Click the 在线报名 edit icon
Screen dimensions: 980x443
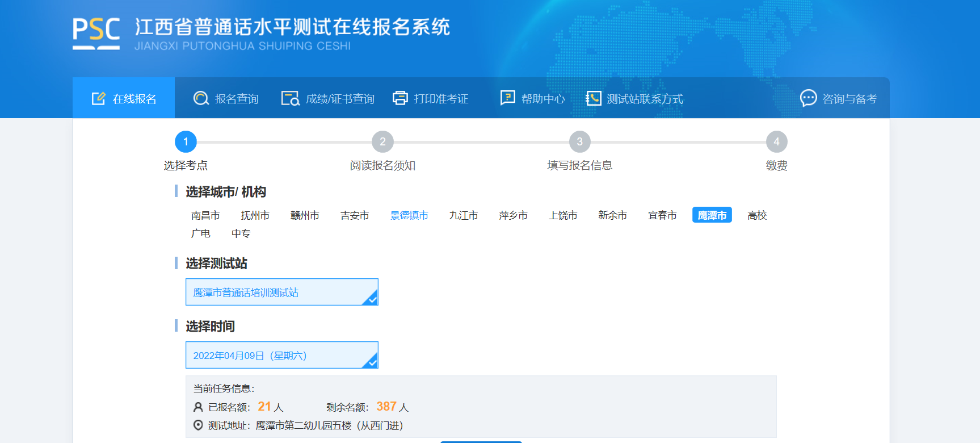click(98, 98)
